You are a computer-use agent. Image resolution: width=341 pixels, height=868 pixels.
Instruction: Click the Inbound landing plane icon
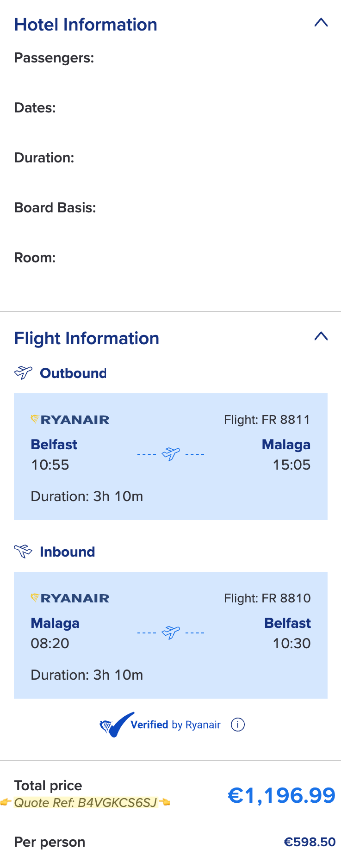pos(23,551)
